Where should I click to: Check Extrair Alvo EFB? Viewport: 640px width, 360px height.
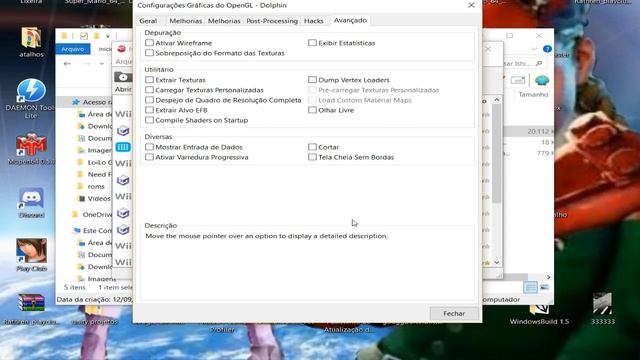click(149, 110)
